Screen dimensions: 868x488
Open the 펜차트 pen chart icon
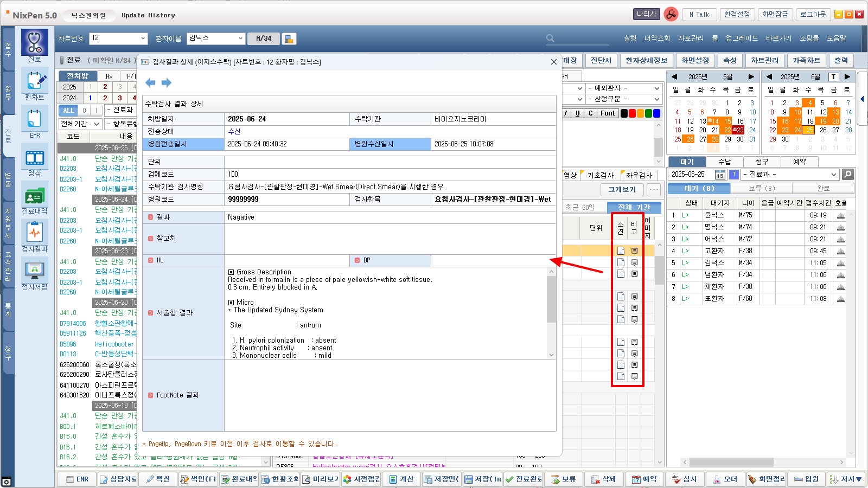34,81
